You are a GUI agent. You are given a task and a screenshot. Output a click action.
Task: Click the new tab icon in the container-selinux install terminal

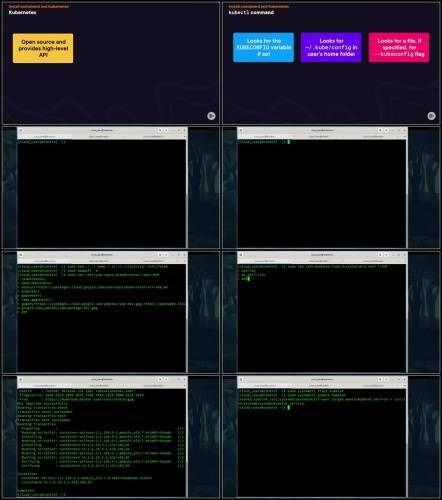[21, 379]
